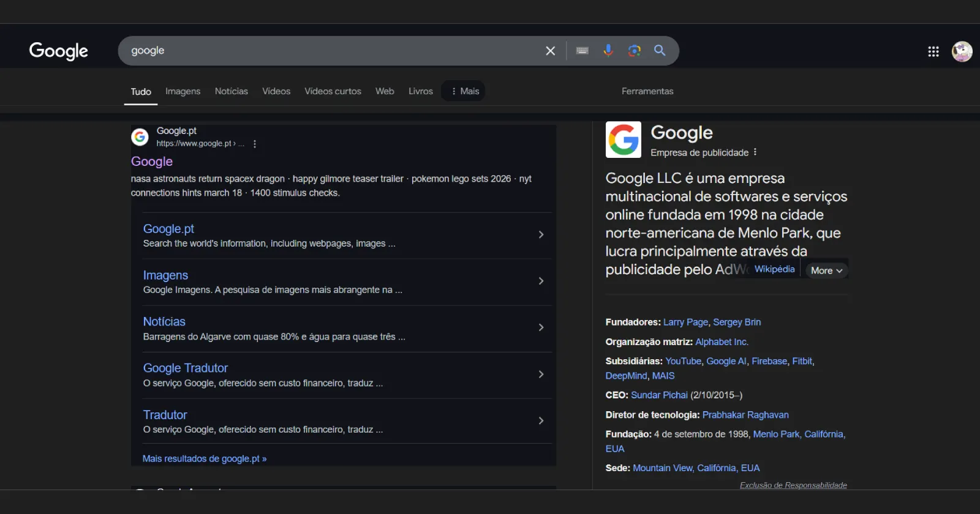Open the Google Tradutor sitelink
980x514 pixels.
click(186, 368)
